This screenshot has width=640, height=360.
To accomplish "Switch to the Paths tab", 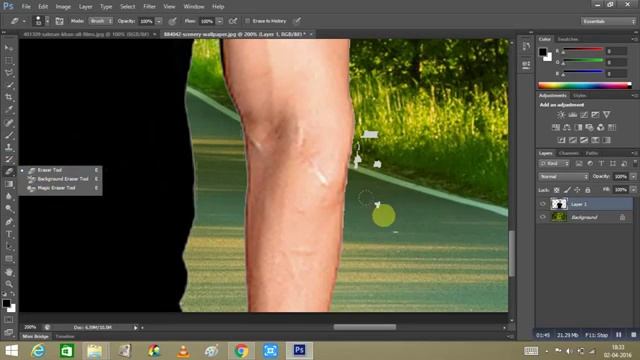I will click(592, 153).
